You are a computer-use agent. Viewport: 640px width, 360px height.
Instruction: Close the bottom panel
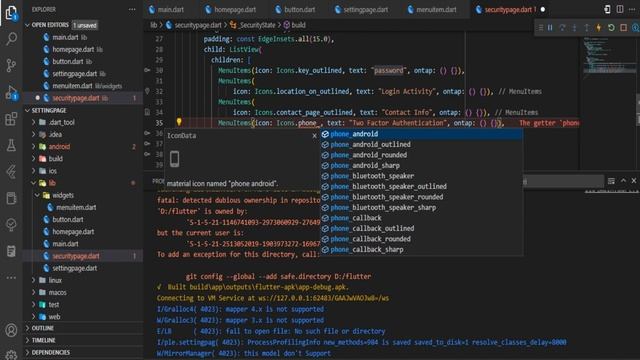634,180
